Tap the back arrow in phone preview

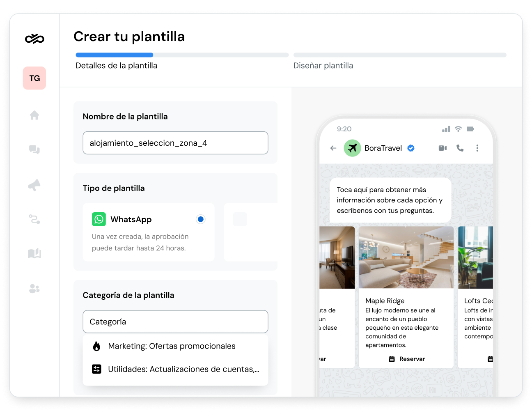[x=333, y=148]
